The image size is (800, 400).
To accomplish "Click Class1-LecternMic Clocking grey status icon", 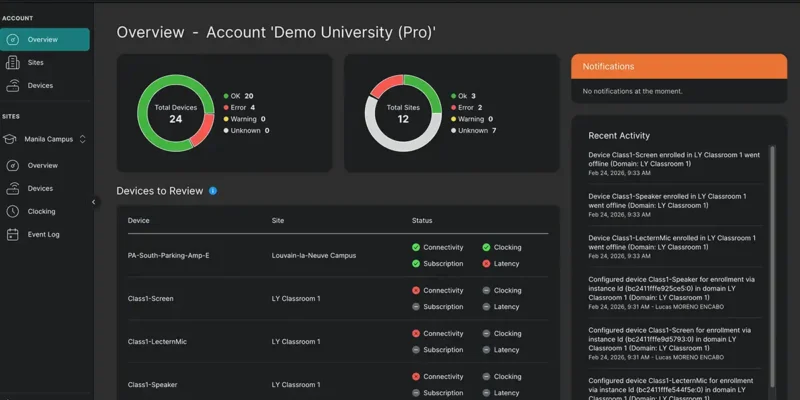I will point(486,334).
